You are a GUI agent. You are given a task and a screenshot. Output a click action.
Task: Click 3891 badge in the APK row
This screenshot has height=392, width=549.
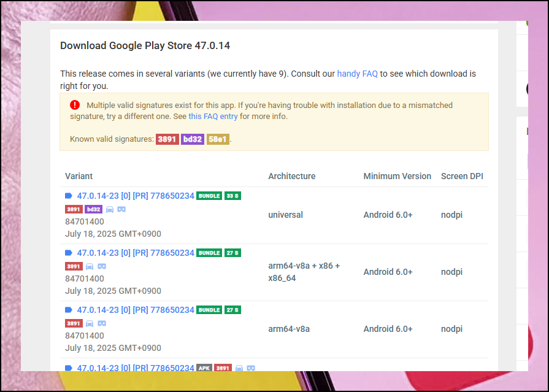click(x=223, y=368)
